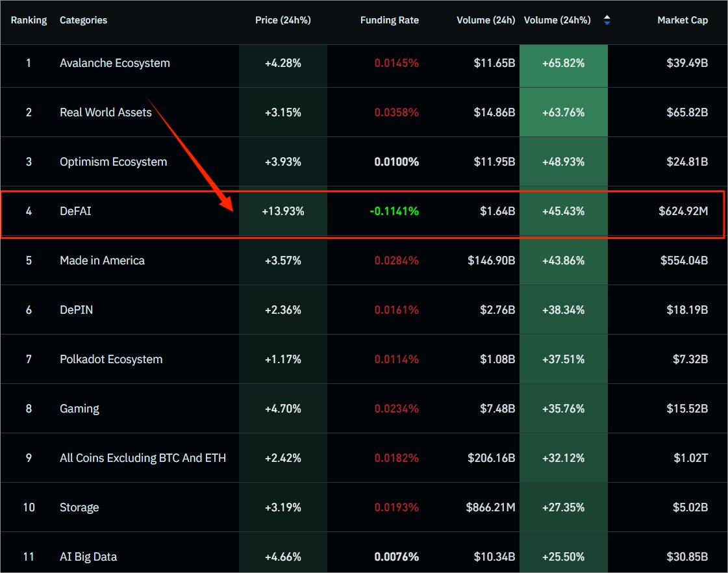Select Avalanche funding rate 0.0145%

click(397, 63)
